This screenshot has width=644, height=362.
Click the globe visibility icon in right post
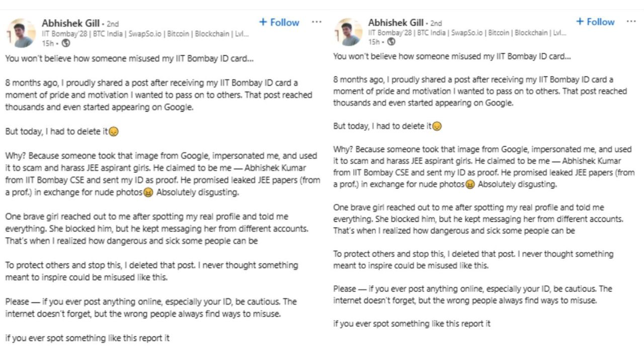tap(391, 42)
